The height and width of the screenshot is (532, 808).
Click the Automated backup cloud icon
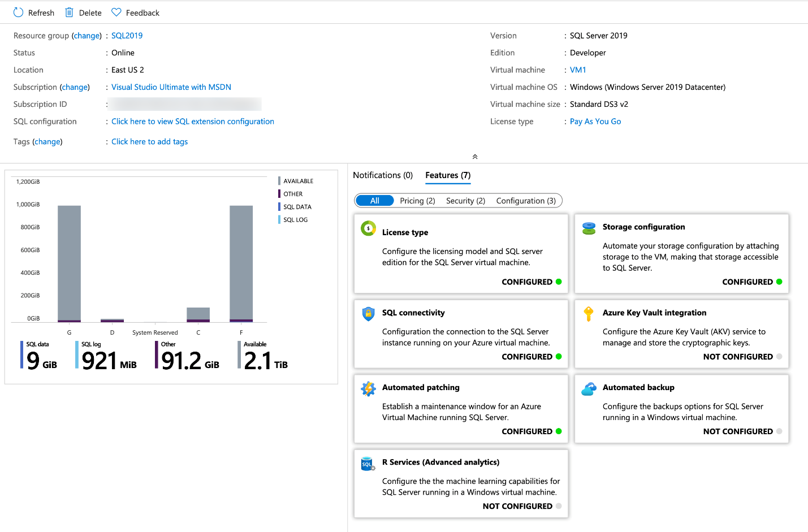589,388
